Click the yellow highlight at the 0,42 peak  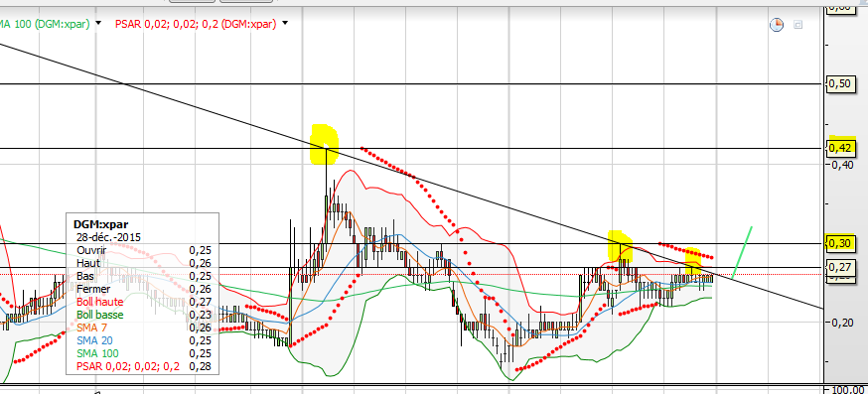325,145
